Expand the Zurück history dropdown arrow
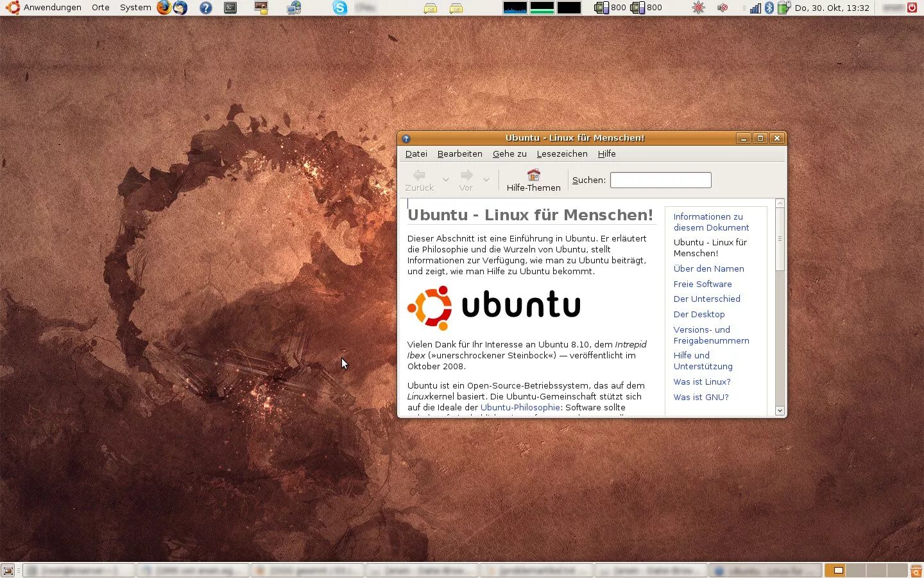Image resolution: width=924 pixels, height=578 pixels. 446,180
